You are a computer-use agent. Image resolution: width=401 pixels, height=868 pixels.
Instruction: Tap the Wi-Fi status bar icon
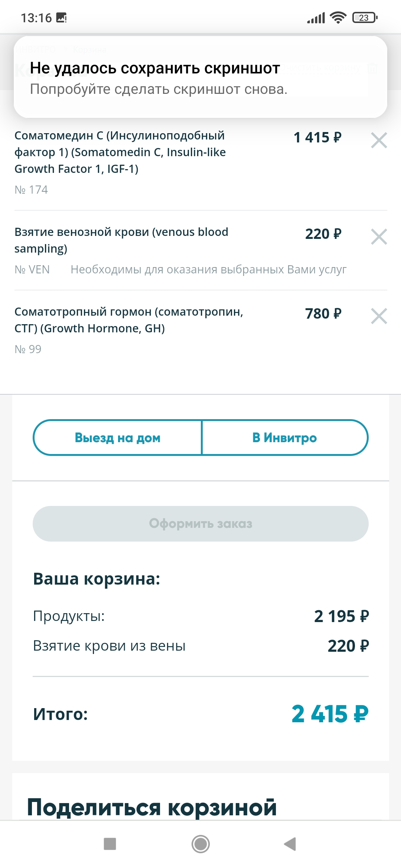pyautogui.click(x=338, y=17)
